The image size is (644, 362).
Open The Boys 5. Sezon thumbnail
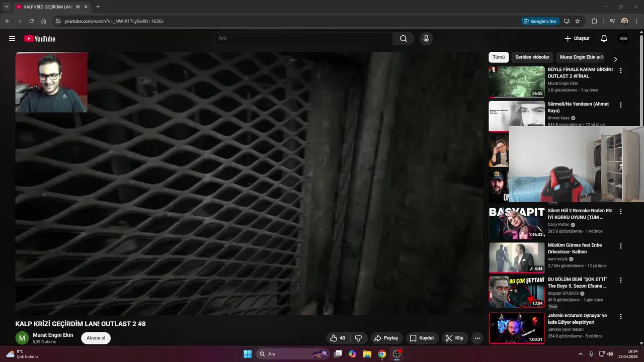pyautogui.click(x=517, y=292)
